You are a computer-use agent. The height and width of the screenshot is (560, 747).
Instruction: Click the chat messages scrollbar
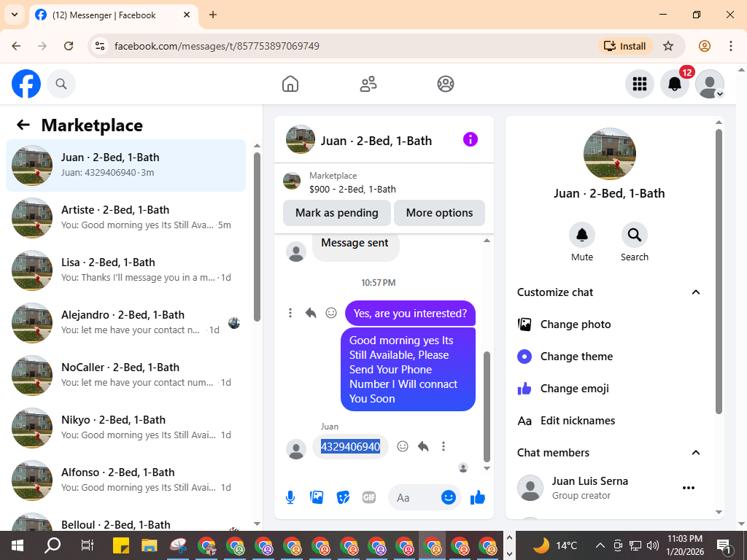487,407
